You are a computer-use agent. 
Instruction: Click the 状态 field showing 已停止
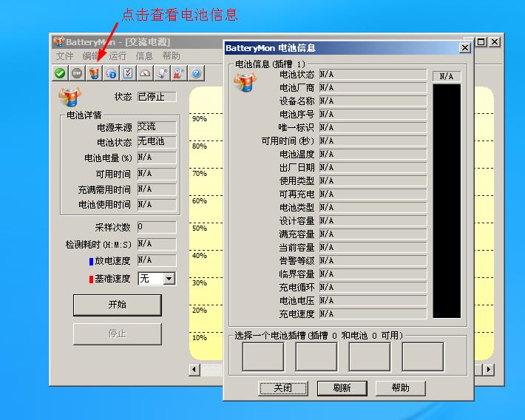tap(157, 97)
